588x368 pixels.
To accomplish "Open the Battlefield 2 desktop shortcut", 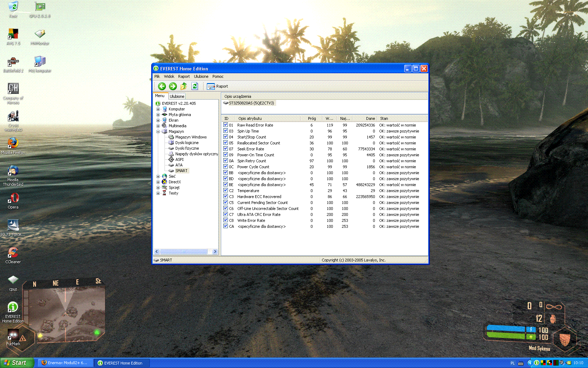I will click(x=13, y=64).
